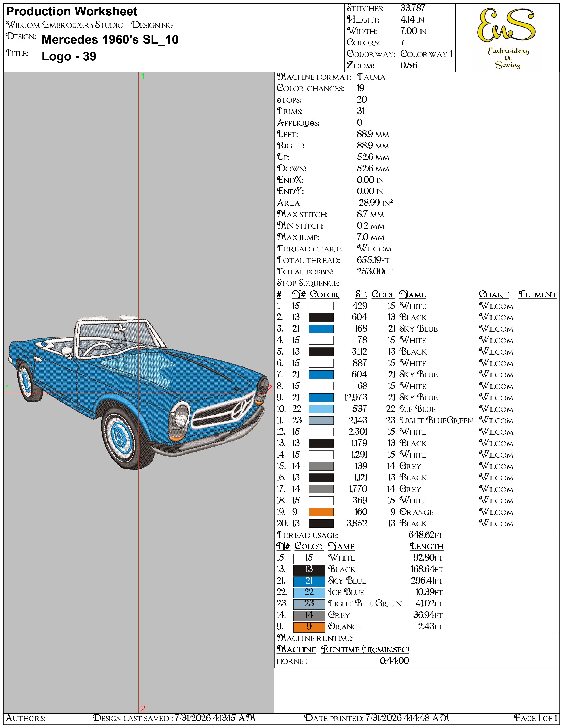
Task: Select the height value "4.14 in"
Action: [412, 20]
